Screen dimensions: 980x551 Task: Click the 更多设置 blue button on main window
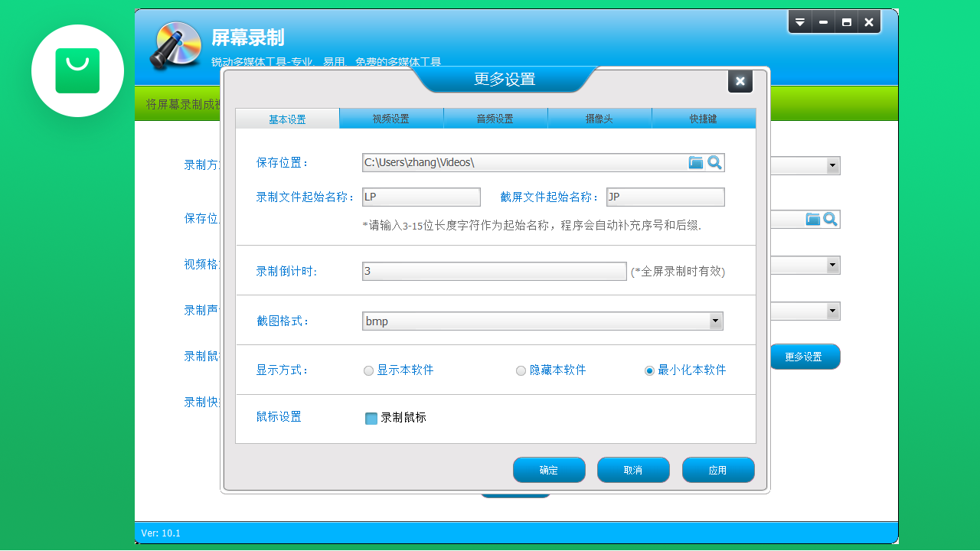(805, 356)
